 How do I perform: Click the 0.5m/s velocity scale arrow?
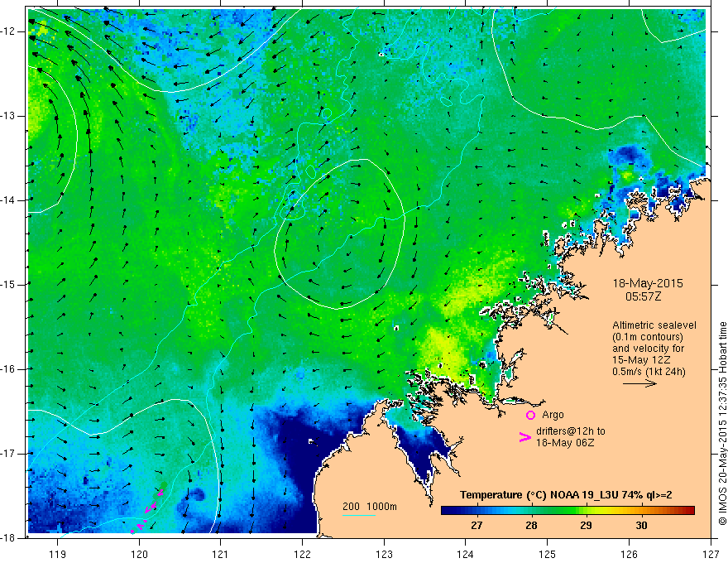639,383
